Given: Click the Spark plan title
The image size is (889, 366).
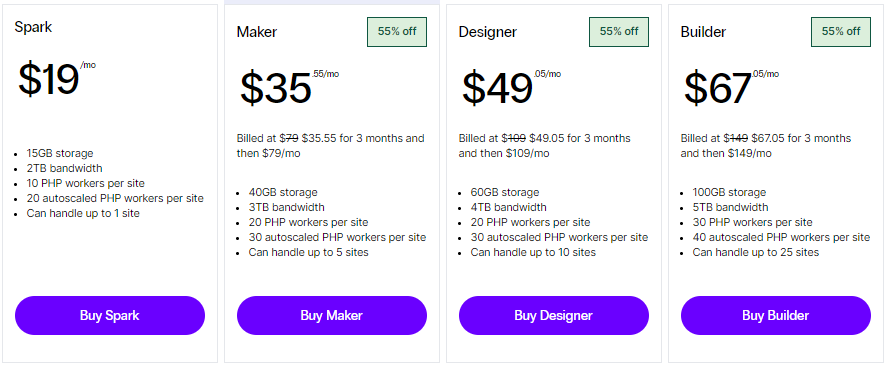Looking at the screenshot, I should pos(33,27).
